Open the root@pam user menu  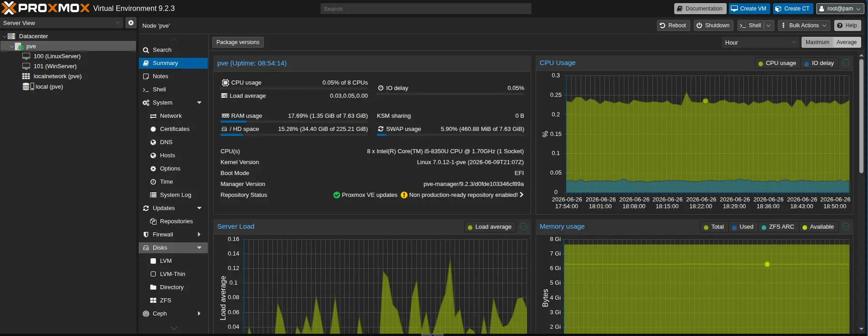tap(840, 9)
